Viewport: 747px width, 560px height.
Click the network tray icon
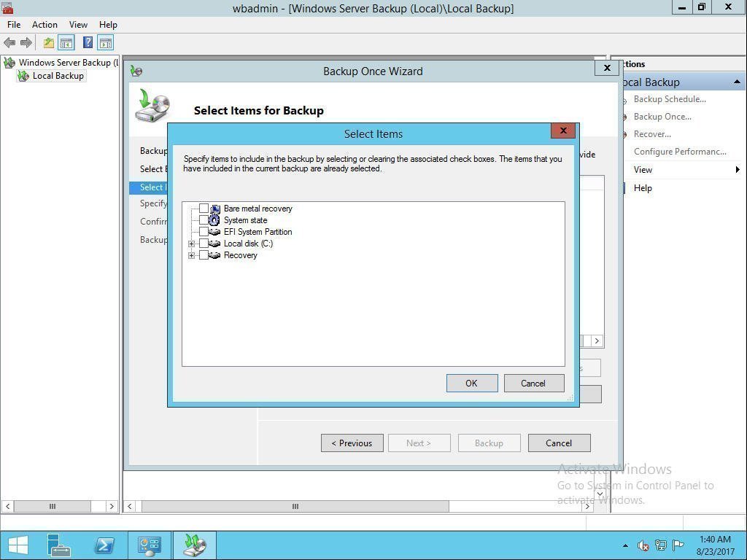click(x=661, y=545)
